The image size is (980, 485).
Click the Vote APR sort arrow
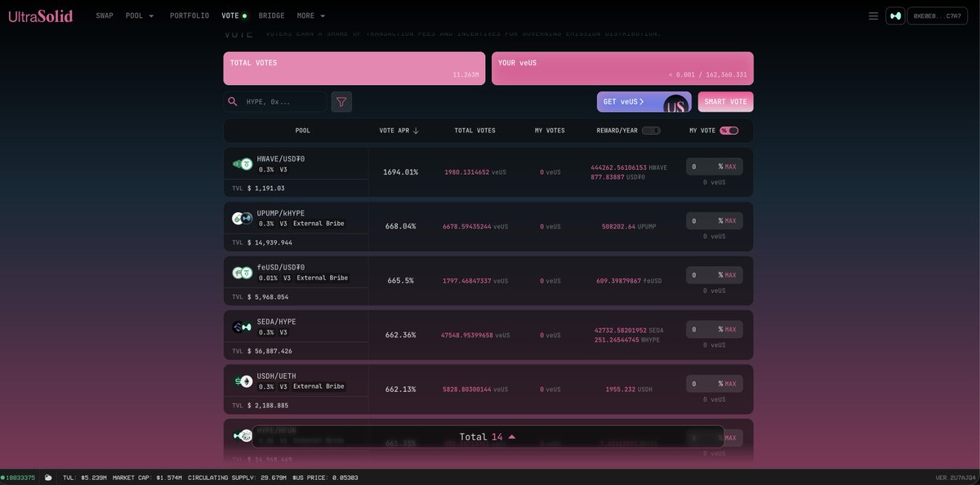[x=416, y=131]
